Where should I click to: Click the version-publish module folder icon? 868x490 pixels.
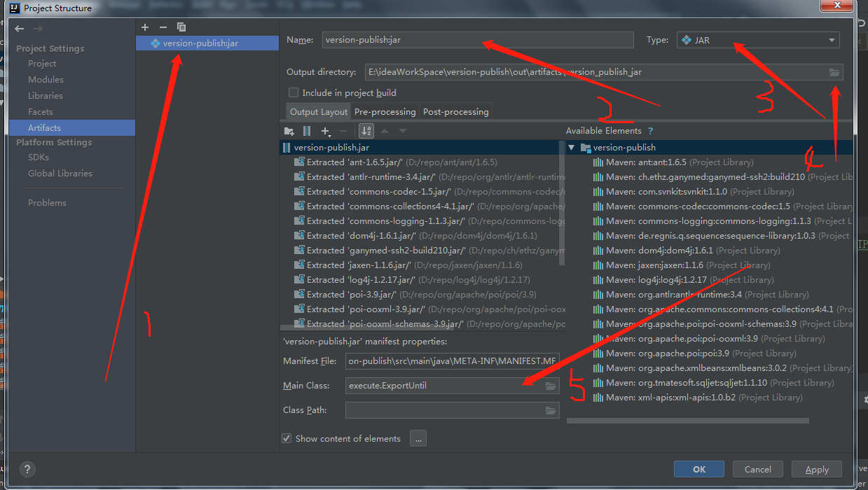coord(586,148)
